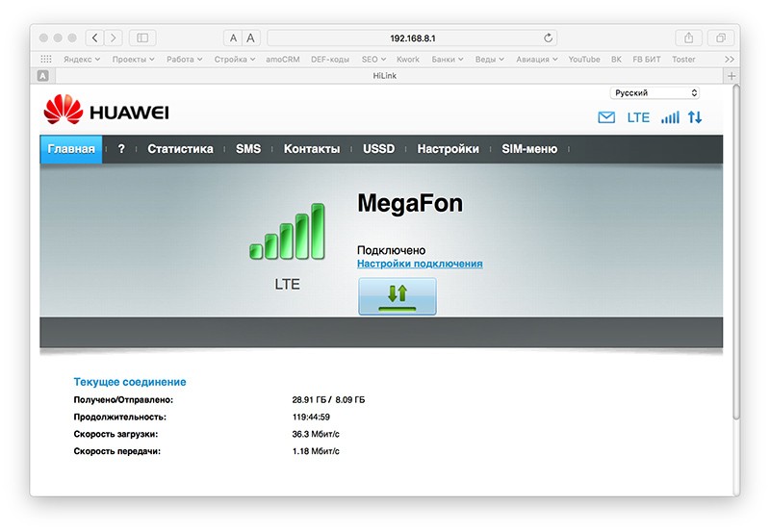Open the Настройки подключения link

click(x=420, y=264)
